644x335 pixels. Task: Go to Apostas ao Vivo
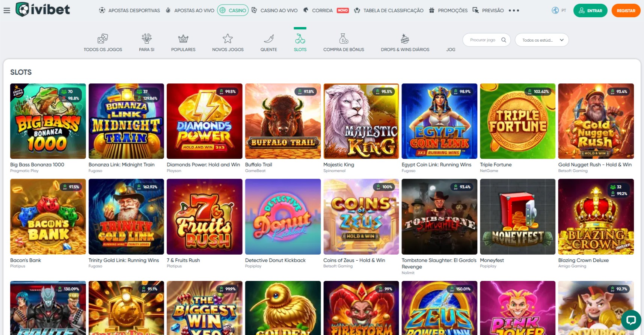[190, 11]
